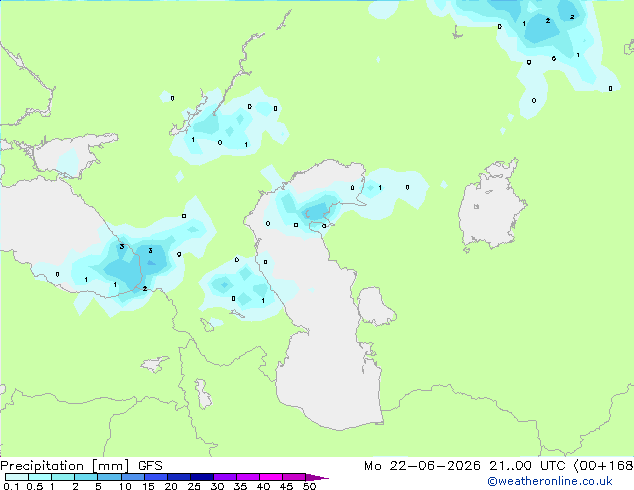Click the '21:00 UTC' time text

point(527,466)
